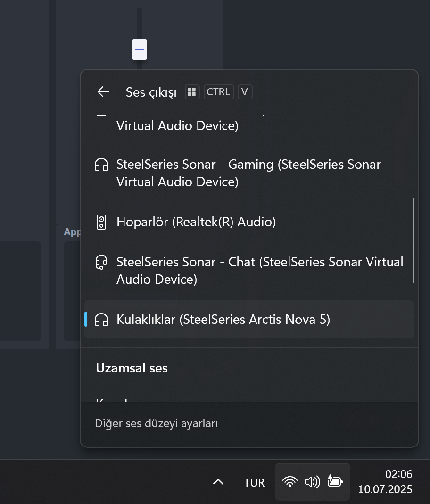Click the battery charging tray icon

coord(335,481)
